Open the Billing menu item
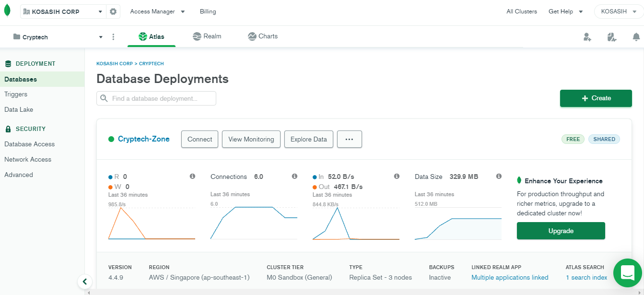644x295 pixels. point(208,12)
